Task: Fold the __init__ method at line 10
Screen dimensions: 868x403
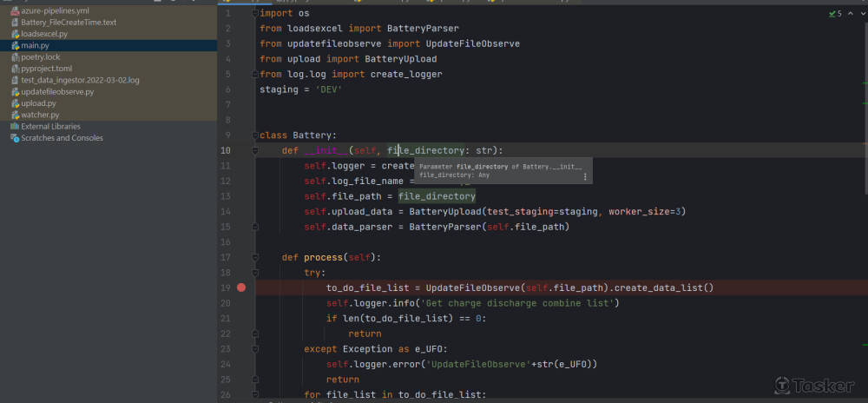Action: coord(255,150)
